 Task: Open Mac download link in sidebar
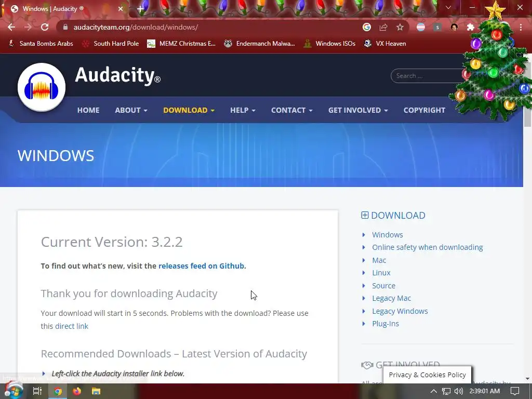(x=379, y=260)
